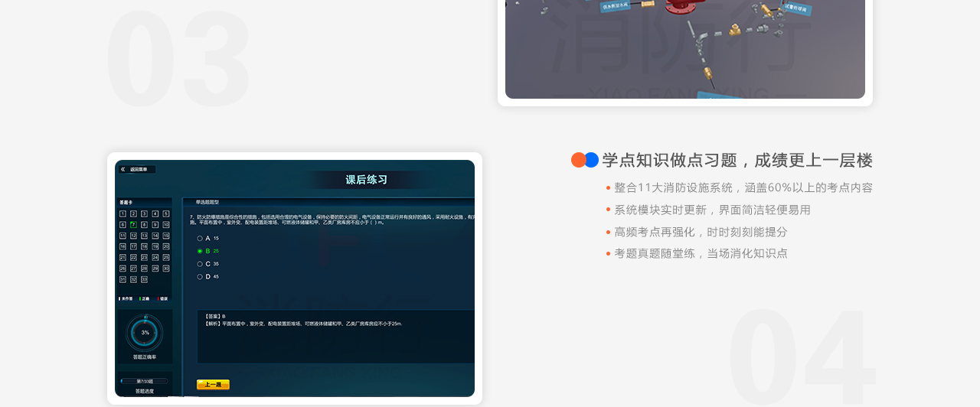Viewport: 980px width, 407px height.
Task: Pick option D radio button
Action: 200,277
